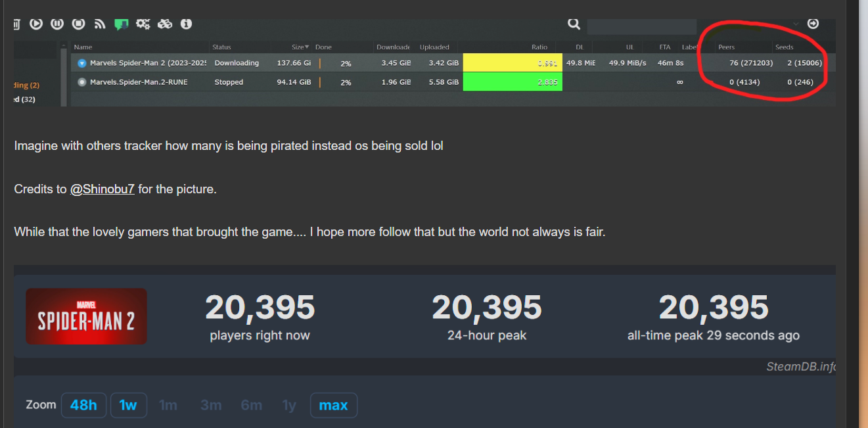Open the About info icon
Screen dimensions: 868x428
[x=186, y=24]
